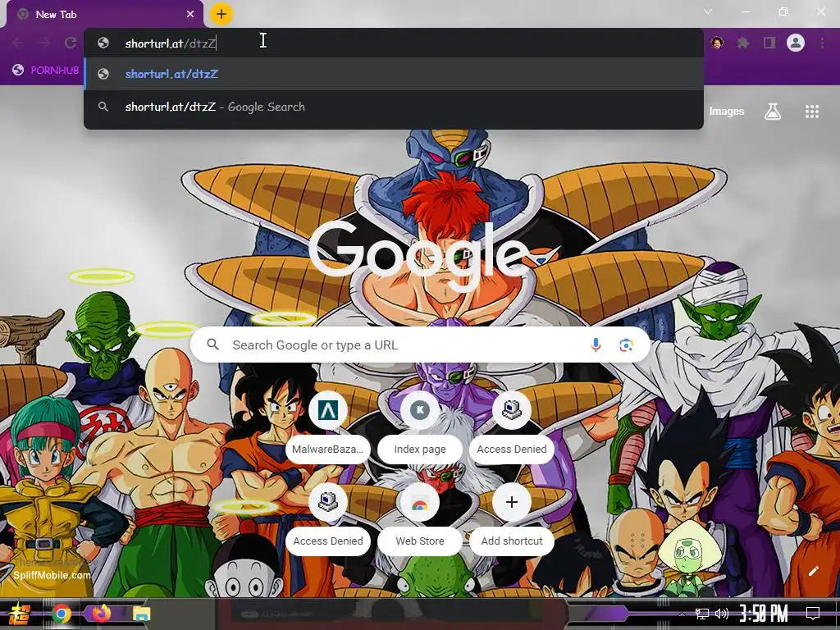Show hidden system tray icons
Screen dimensions: 840x630
click(x=682, y=614)
